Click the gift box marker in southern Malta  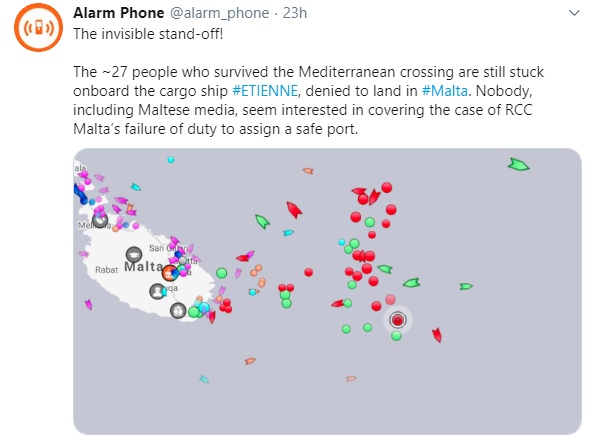pyautogui.click(x=178, y=310)
